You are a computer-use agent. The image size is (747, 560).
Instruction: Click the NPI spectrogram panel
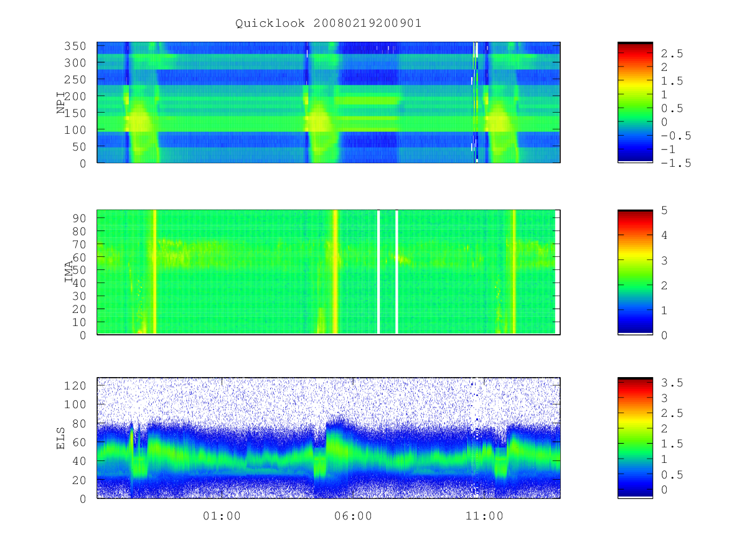coord(329,102)
